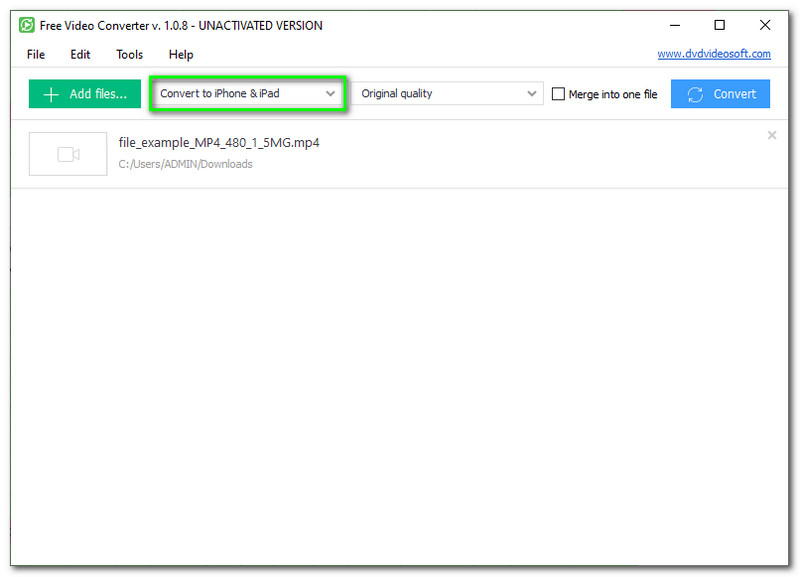800x577 pixels.
Task: Click the Free Video Converter app logo icon
Action: point(27,25)
